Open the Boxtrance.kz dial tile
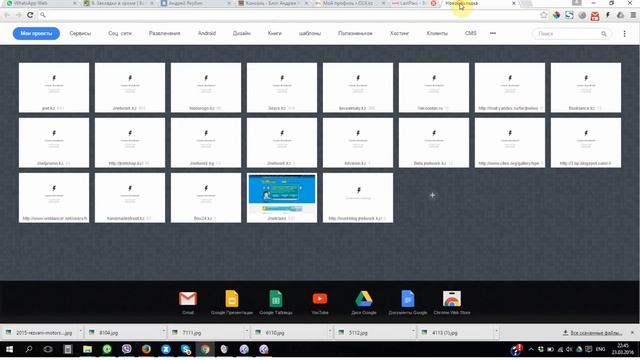 586,87
